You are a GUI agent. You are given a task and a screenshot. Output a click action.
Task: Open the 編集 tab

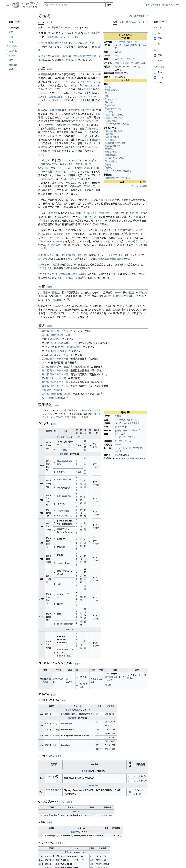[122, 22]
